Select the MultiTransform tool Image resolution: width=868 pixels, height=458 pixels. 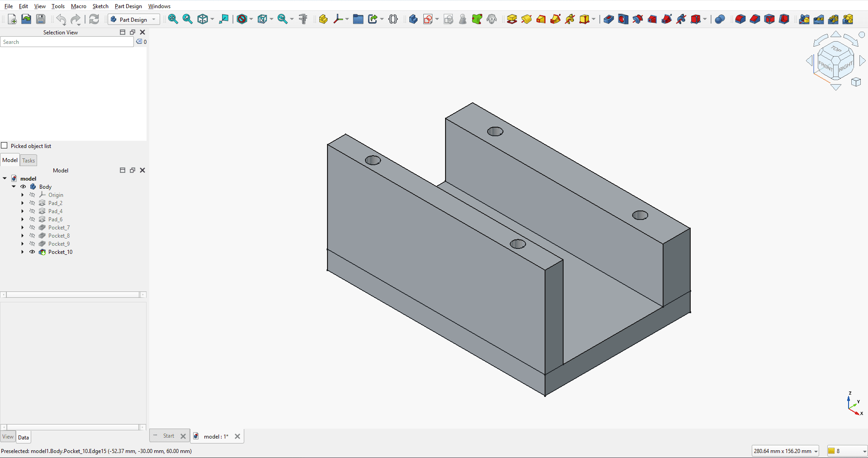[848, 19]
